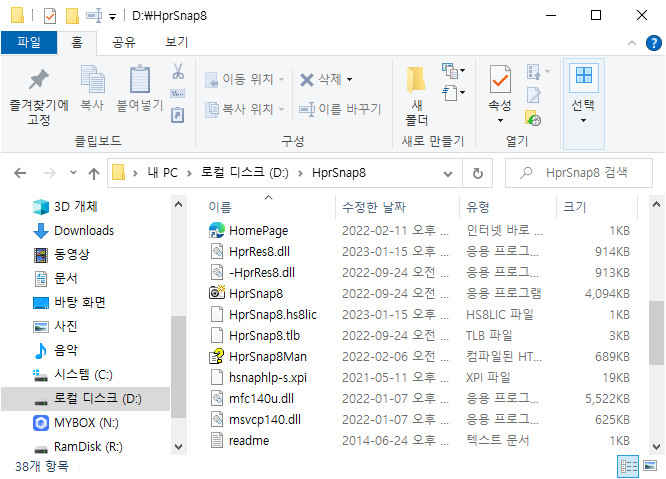Click the Help question mark icon
This screenshot has width=666, height=479.
(x=654, y=43)
